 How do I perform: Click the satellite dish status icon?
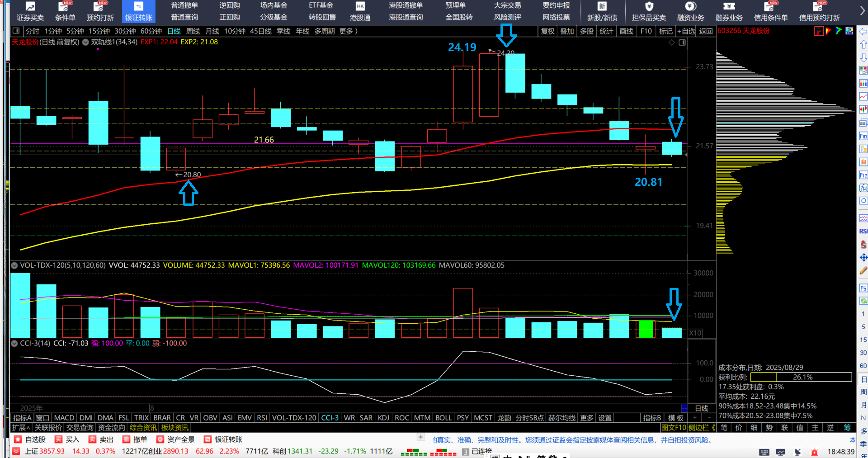pos(798,452)
